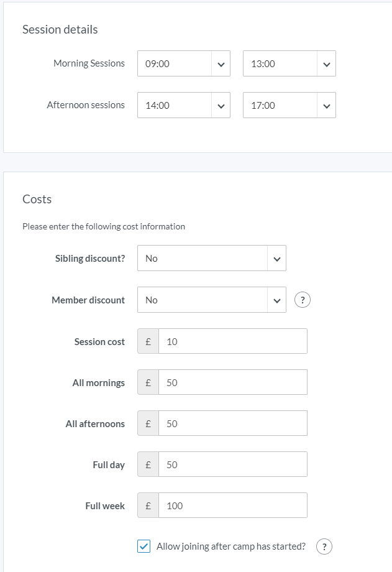Focus the Session cost input field

tap(232, 341)
